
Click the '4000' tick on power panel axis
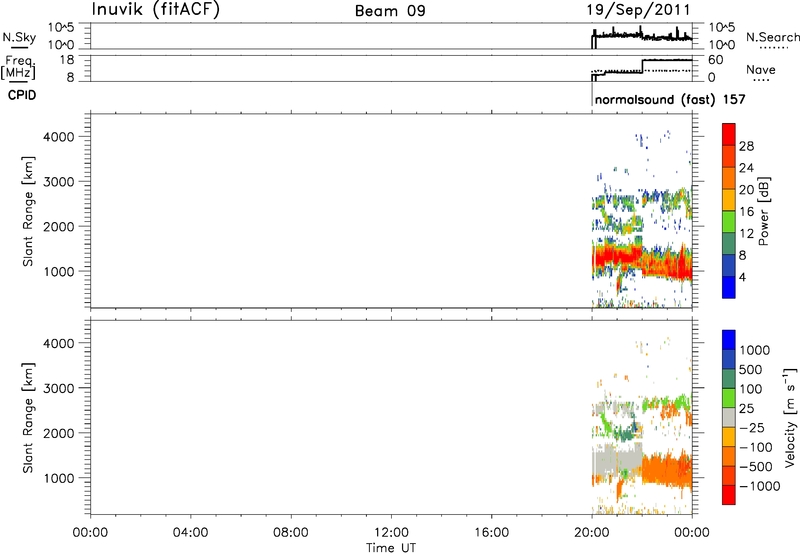tap(59, 137)
